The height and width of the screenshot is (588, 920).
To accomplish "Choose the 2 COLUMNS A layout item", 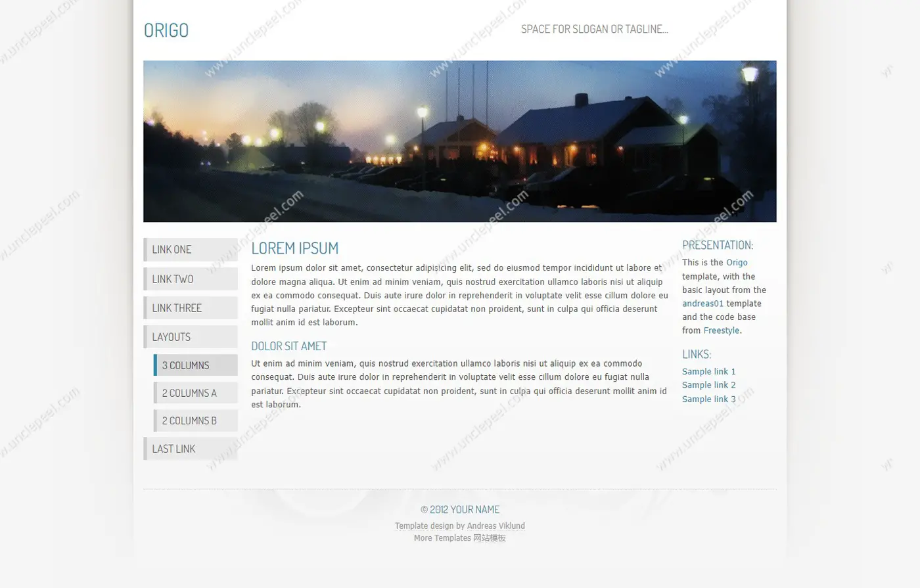I will click(x=196, y=393).
